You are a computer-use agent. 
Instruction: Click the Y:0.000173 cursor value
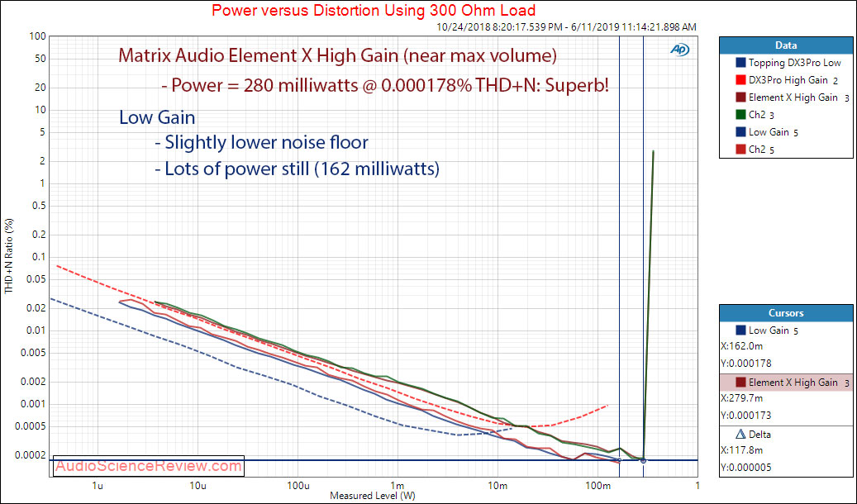click(x=746, y=416)
